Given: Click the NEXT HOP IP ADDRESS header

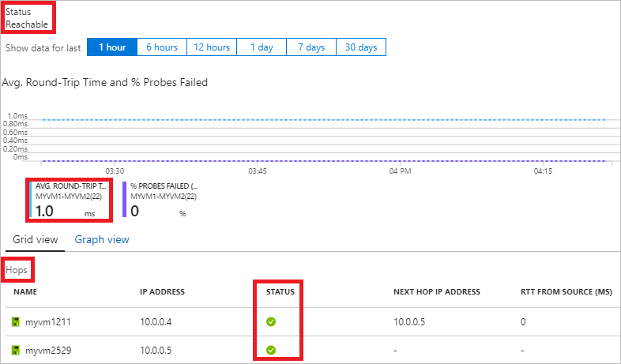Looking at the screenshot, I should pyautogui.click(x=437, y=292).
